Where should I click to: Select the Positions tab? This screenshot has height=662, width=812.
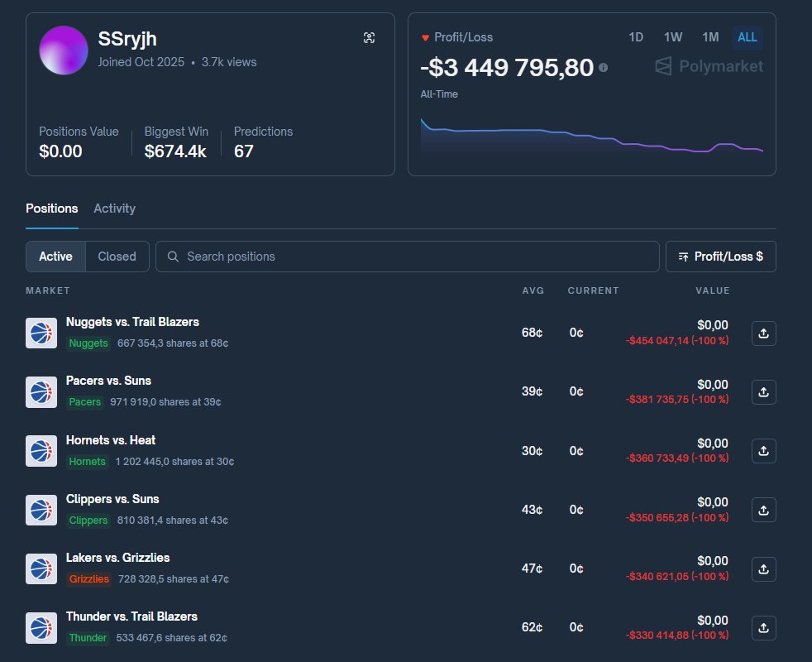pyautogui.click(x=51, y=209)
